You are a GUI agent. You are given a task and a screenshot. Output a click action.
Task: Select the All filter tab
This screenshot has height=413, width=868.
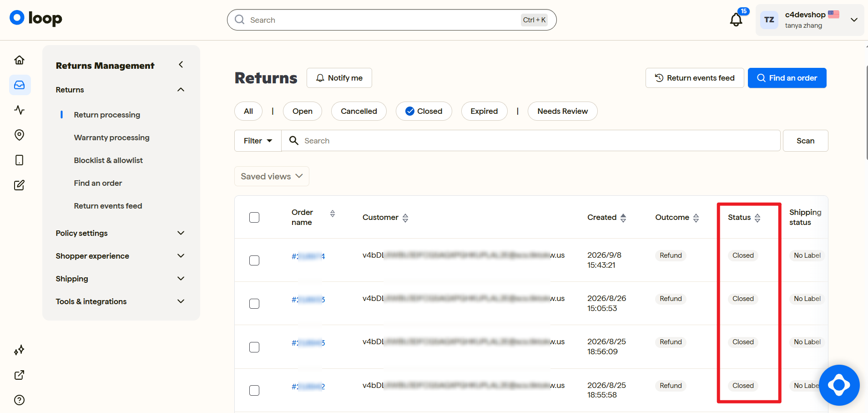coord(248,111)
